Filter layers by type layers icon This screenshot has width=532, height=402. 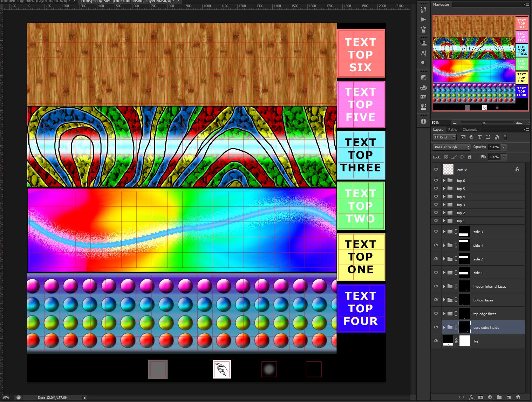tap(480, 137)
